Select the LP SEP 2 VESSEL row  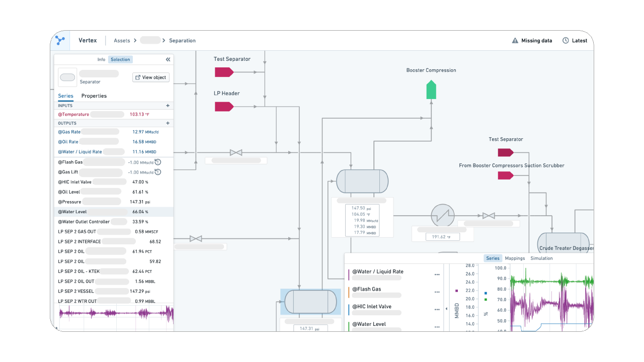114,291
